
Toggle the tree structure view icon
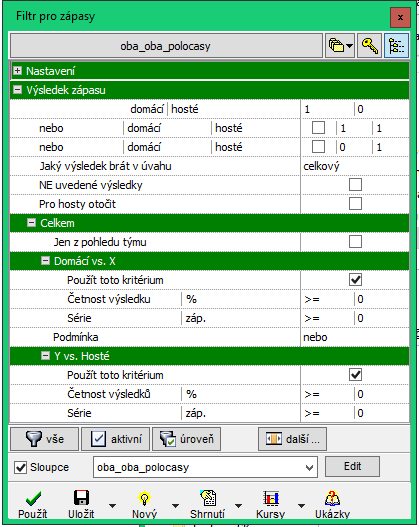click(x=396, y=46)
